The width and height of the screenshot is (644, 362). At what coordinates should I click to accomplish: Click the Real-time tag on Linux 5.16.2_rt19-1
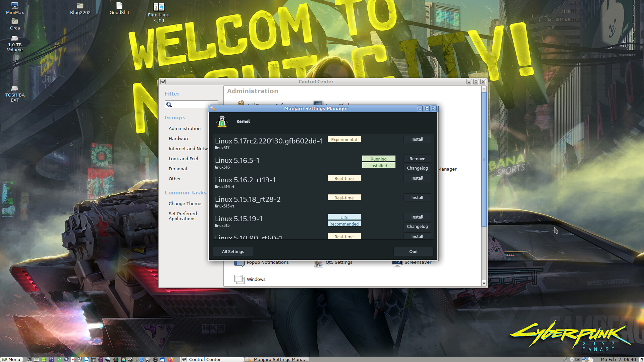(344, 178)
